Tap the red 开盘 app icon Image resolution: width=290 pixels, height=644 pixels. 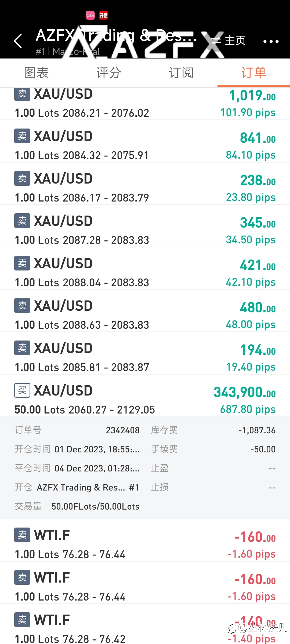(104, 15)
